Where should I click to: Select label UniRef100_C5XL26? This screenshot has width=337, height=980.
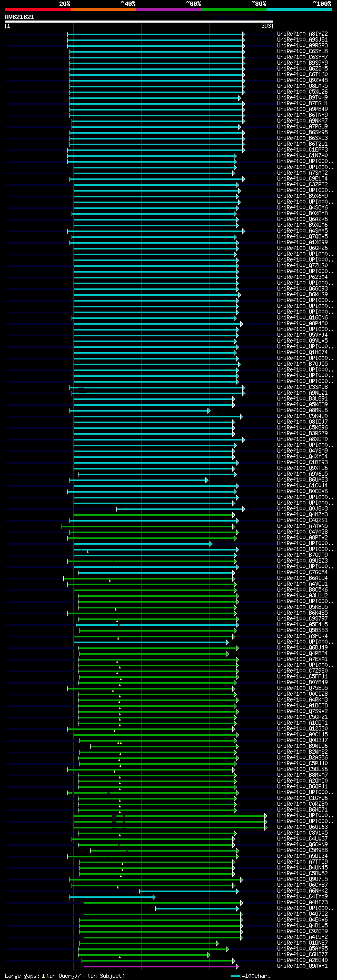click(x=302, y=92)
